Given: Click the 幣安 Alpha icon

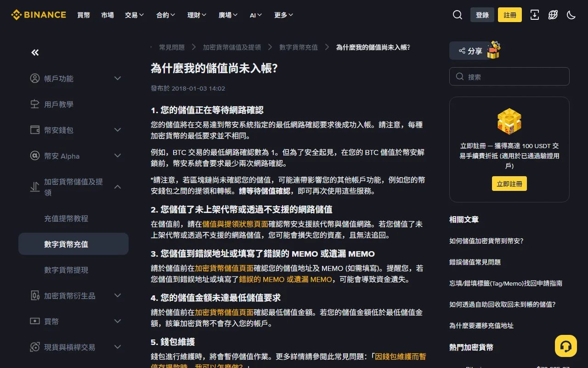Looking at the screenshot, I should 35,155.
